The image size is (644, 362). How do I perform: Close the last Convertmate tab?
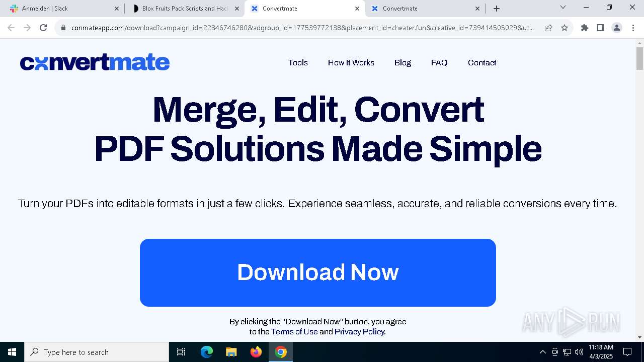[477, 9]
